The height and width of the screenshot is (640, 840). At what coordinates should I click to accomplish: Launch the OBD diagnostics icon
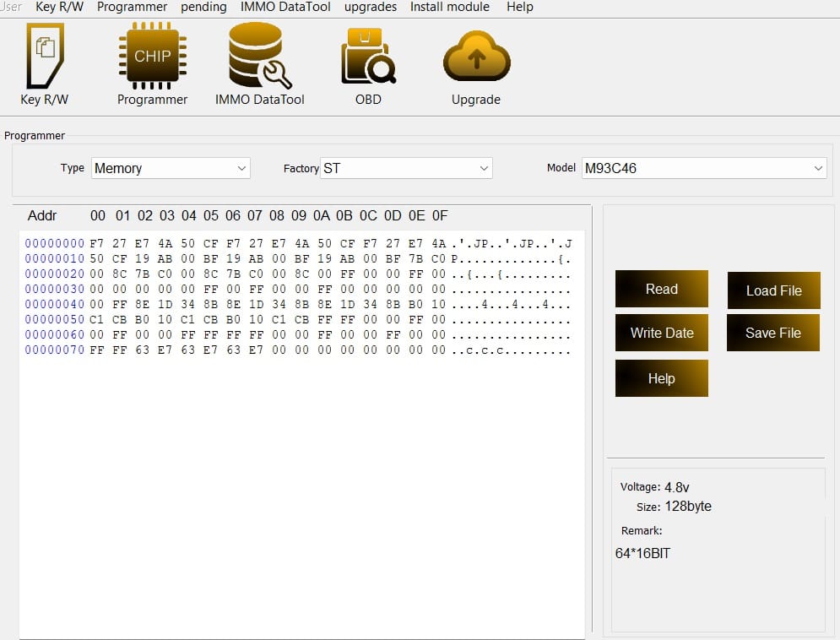click(368, 57)
